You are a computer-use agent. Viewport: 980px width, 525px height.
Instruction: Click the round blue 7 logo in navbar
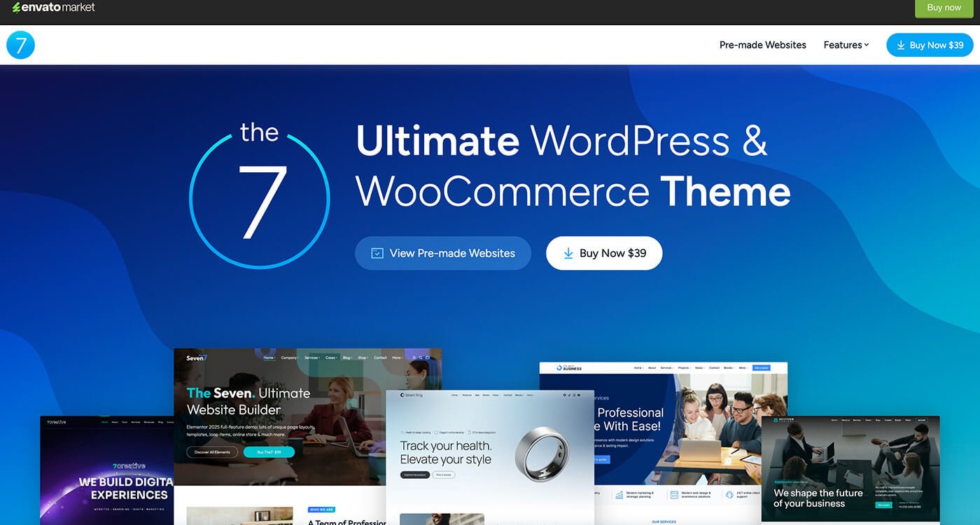(20, 45)
